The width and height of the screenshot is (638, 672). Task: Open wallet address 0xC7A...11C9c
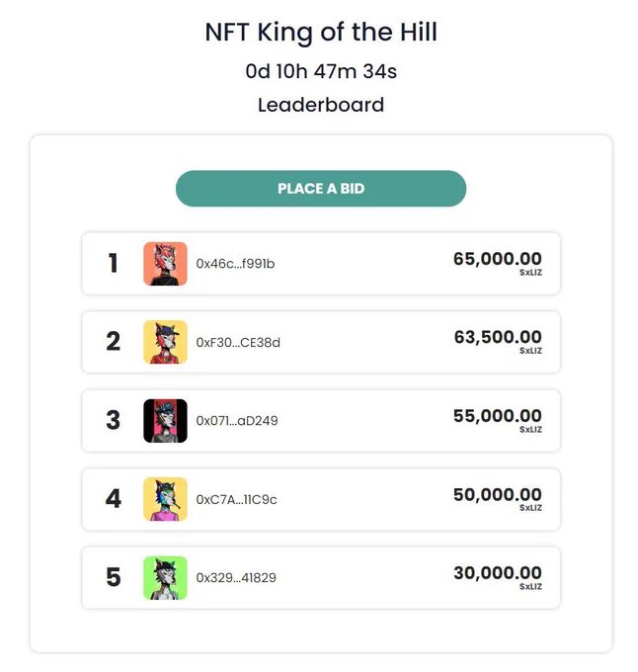236,500
